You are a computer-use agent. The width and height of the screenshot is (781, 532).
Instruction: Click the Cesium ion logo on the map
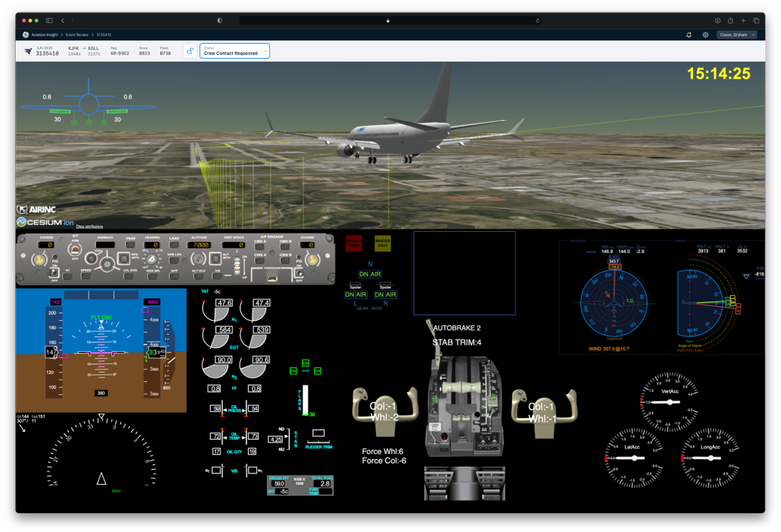coord(43,222)
